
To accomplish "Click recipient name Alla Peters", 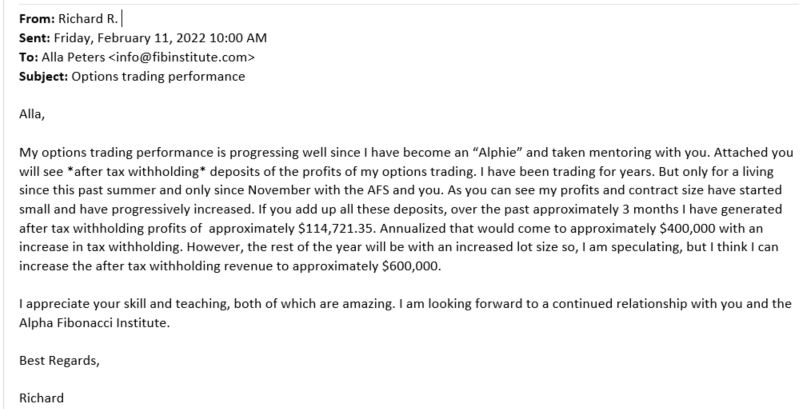I will point(73,57).
